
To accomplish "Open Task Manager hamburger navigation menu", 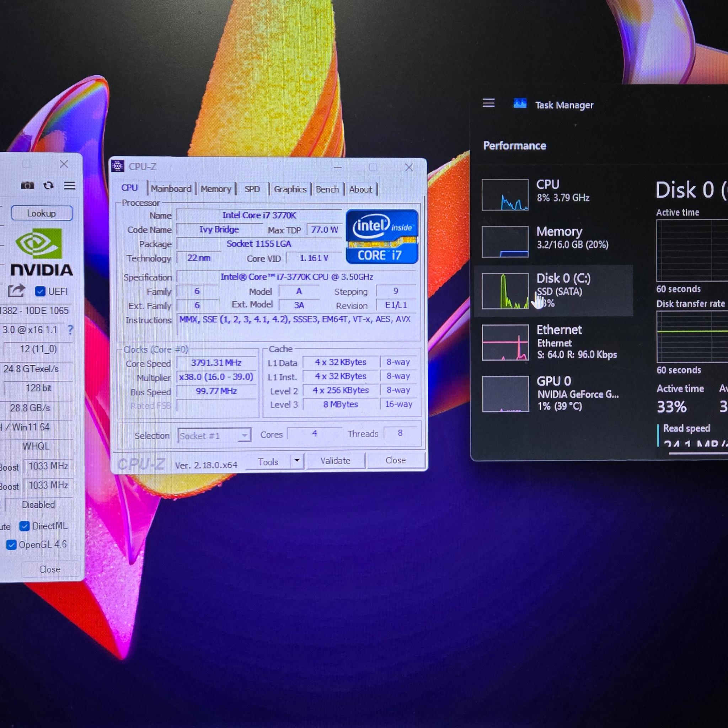I will pyautogui.click(x=489, y=103).
